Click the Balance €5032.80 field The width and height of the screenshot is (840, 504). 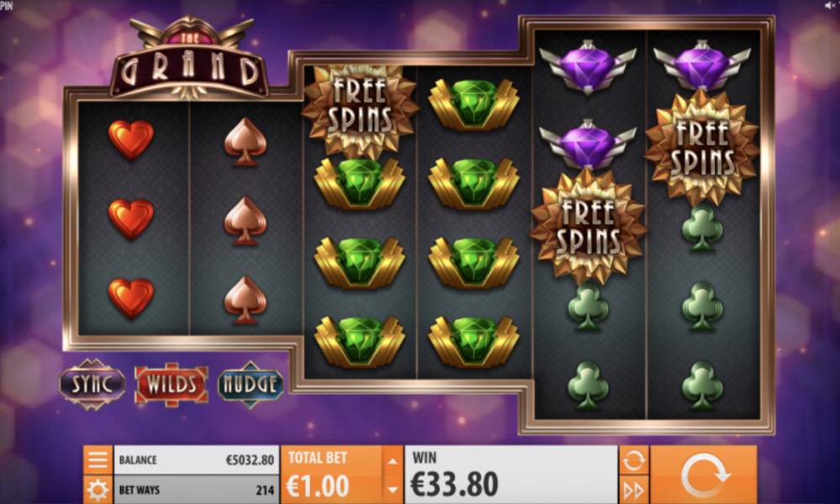coord(196,459)
